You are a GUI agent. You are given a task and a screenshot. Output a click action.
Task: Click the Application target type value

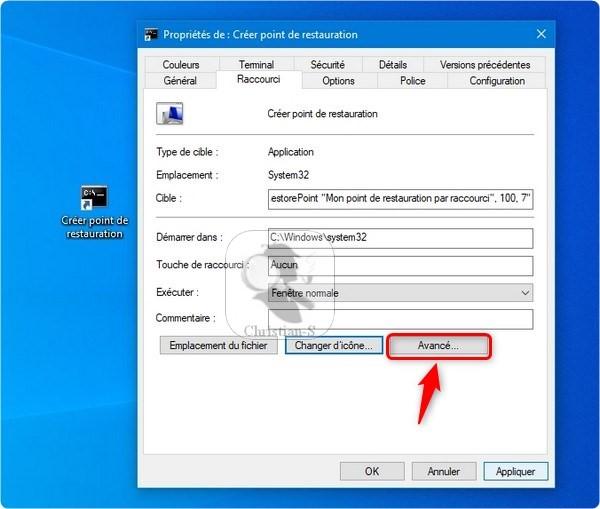[x=291, y=152]
